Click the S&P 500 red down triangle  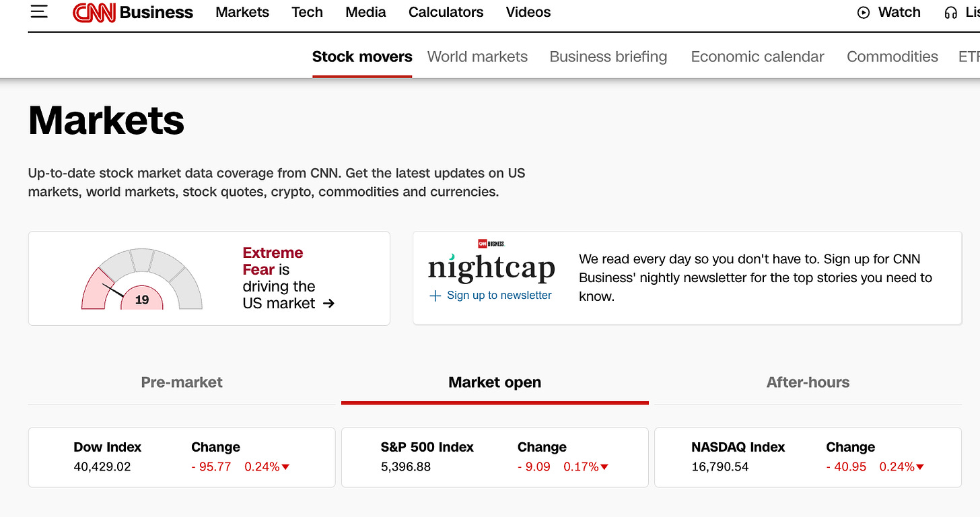point(604,467)
